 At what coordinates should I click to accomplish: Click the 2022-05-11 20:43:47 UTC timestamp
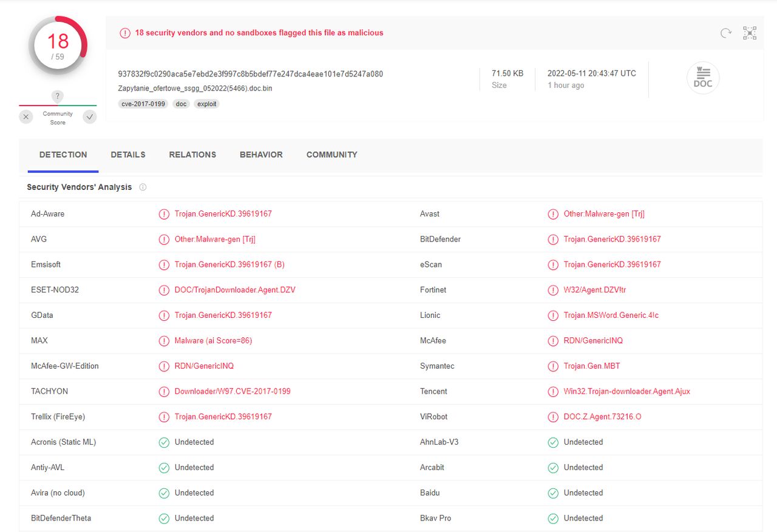[592, 73]
